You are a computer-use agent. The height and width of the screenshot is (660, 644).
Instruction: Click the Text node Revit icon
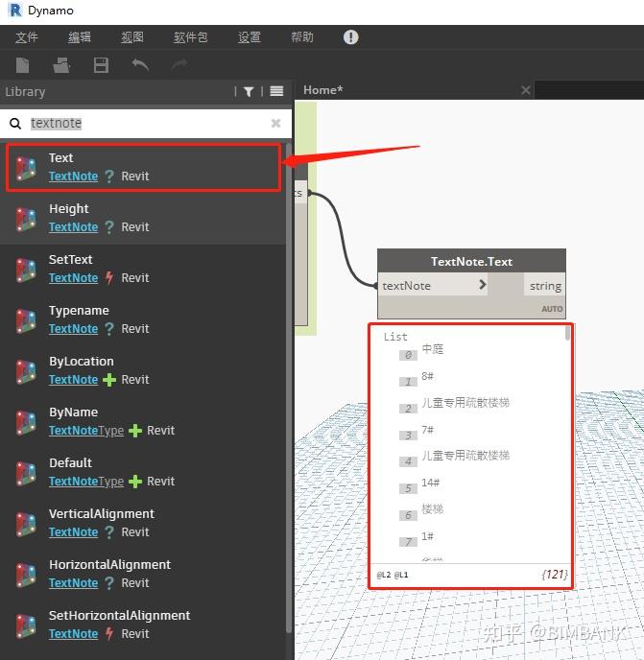point(26,168)
